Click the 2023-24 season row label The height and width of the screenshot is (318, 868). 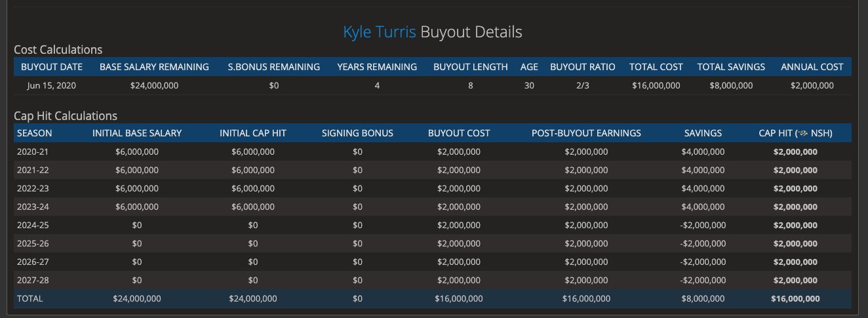coord(33,207)
